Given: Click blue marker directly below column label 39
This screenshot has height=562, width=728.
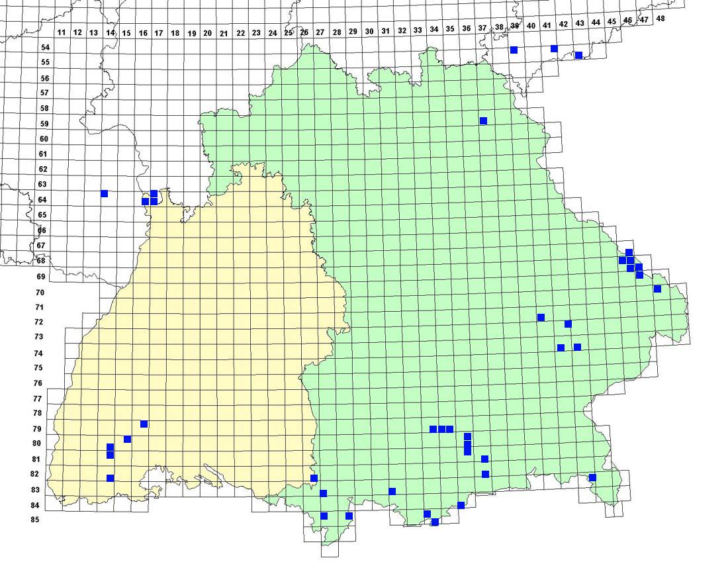Looking at the screenshot, I should 514,50.
